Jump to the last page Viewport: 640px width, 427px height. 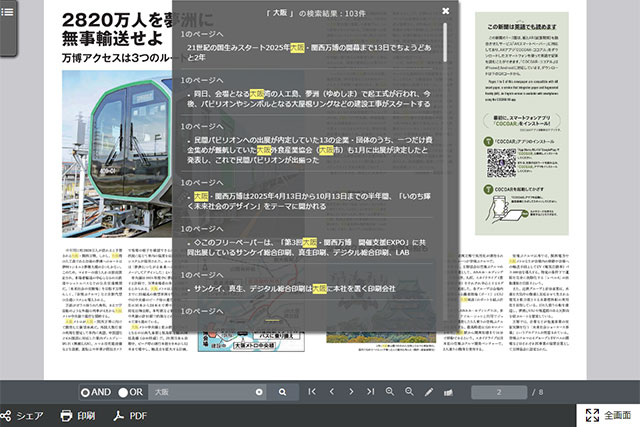click(x=370, y=391)
